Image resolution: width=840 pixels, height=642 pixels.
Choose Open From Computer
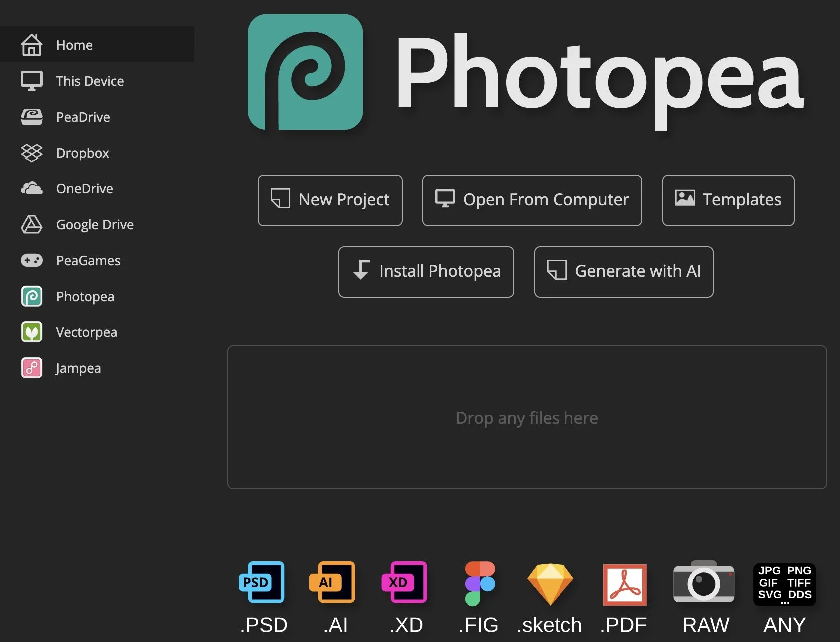pos(532,200)
